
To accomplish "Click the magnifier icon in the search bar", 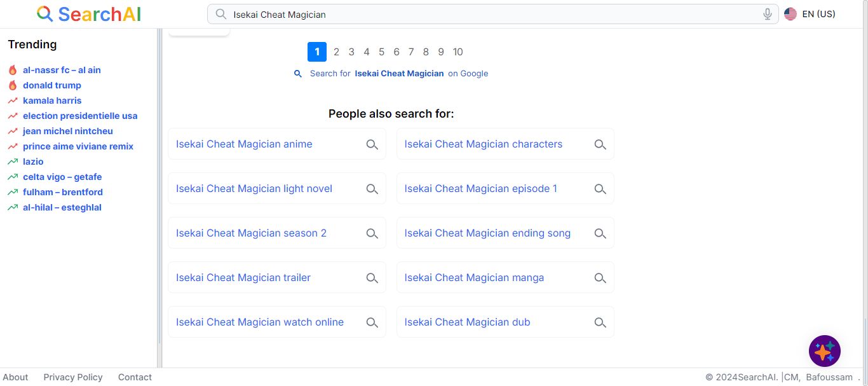I will [221, 14].
